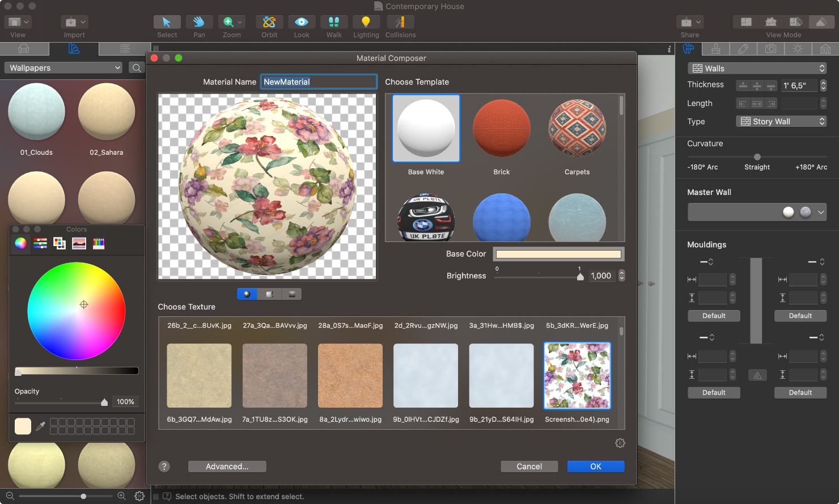Activate the Walk navigation tool
The image size is (839, 504).
(x=333, y=23)
